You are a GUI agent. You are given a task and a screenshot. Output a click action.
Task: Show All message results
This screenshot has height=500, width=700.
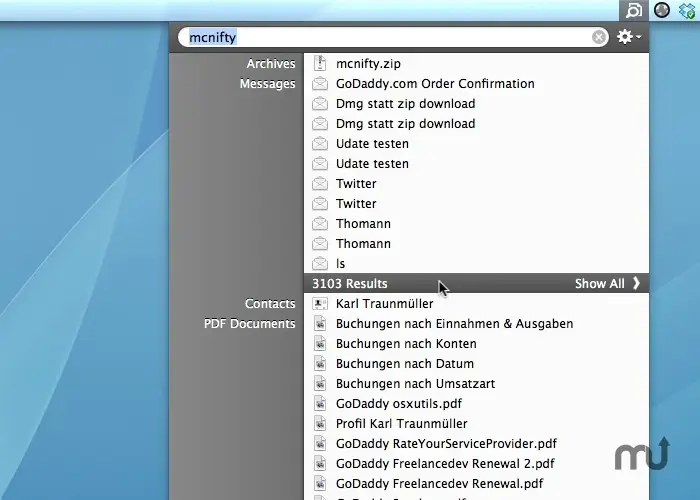click(x=607, y=283)
